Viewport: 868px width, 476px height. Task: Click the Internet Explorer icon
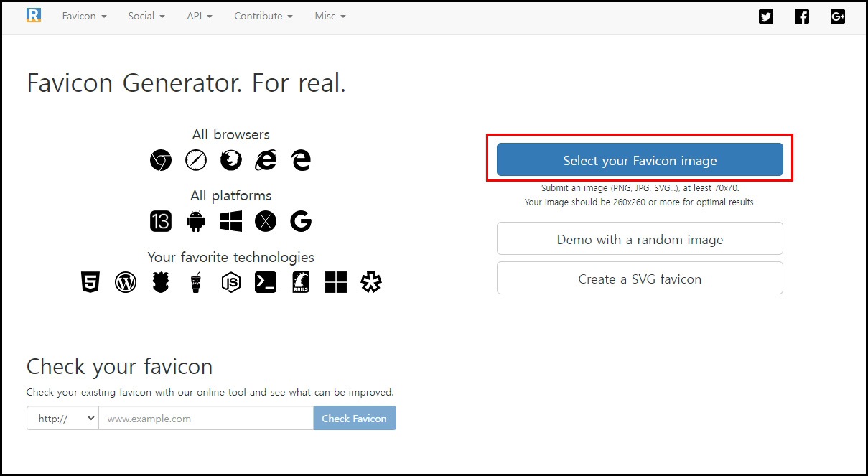coord(266,160)
